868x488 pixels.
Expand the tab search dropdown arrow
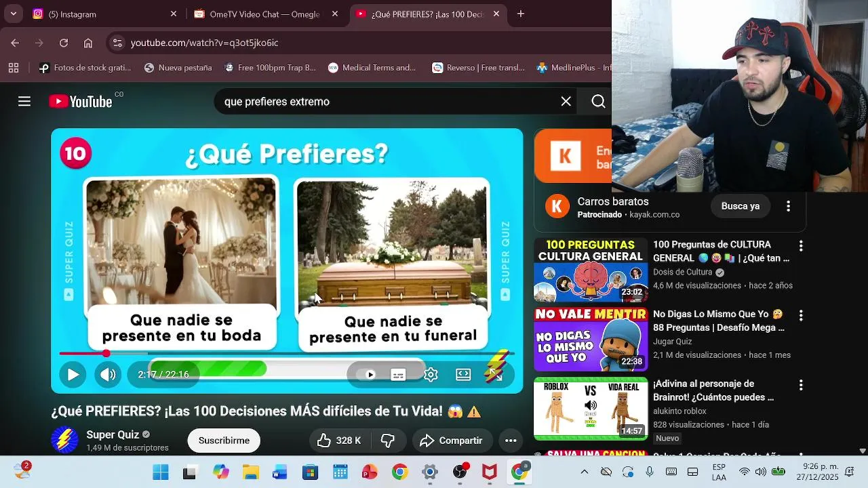coord(13,14)
